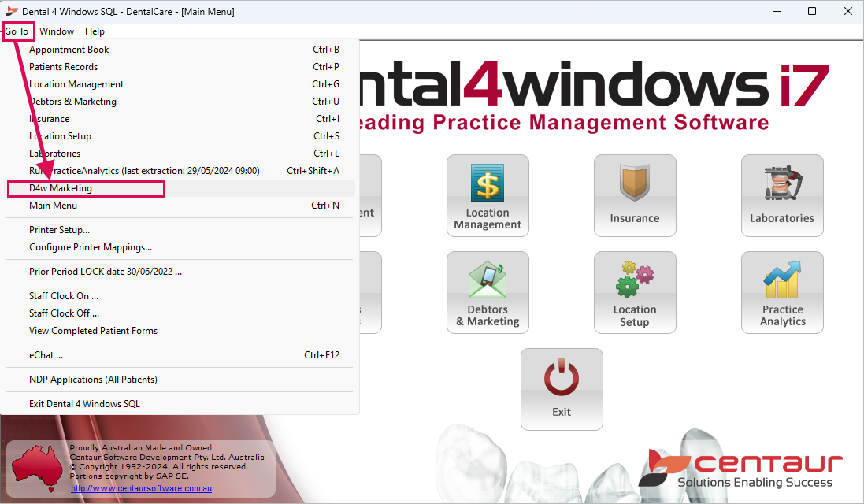Open the Debtors & Marketing tile
864x504 pixels.
[x=488, y=292]
